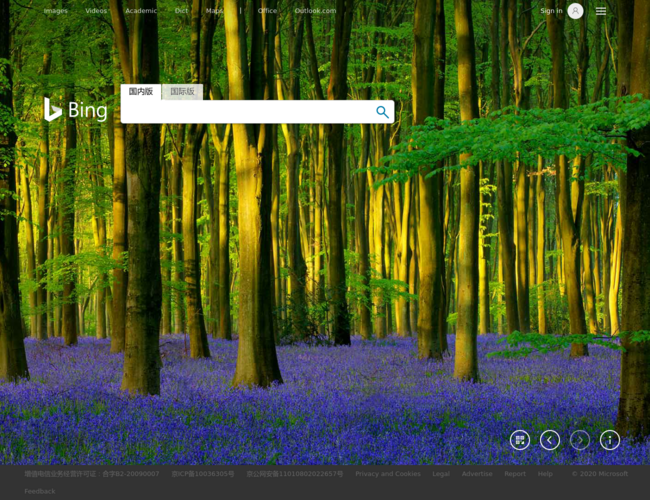Open image info button
The height and width of the screenshot is (500, 650).
[610, 440]
